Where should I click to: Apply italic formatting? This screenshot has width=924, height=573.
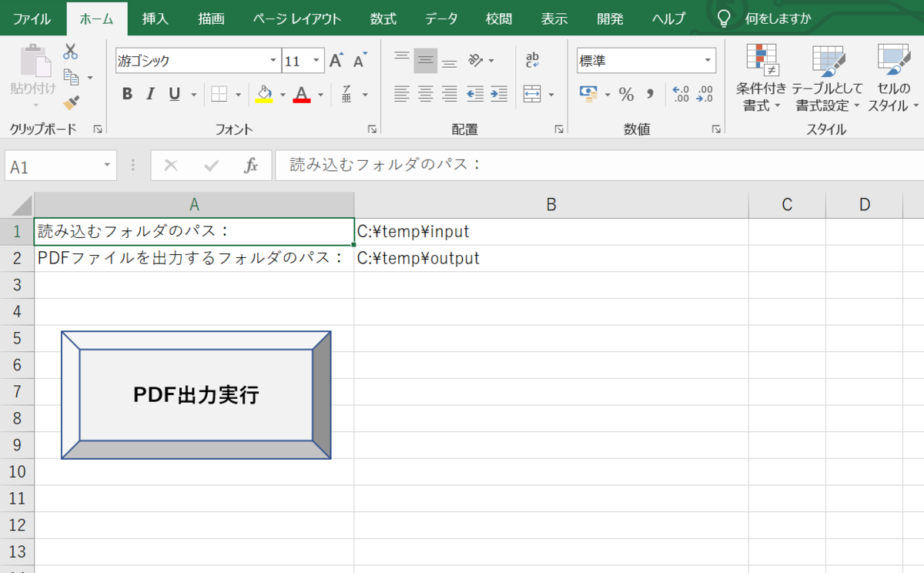click(150, 94)
